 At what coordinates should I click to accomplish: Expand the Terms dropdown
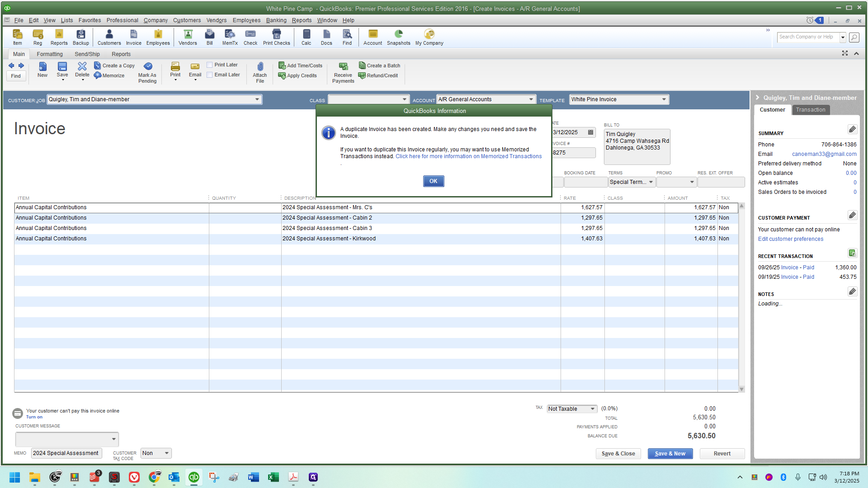651,182
